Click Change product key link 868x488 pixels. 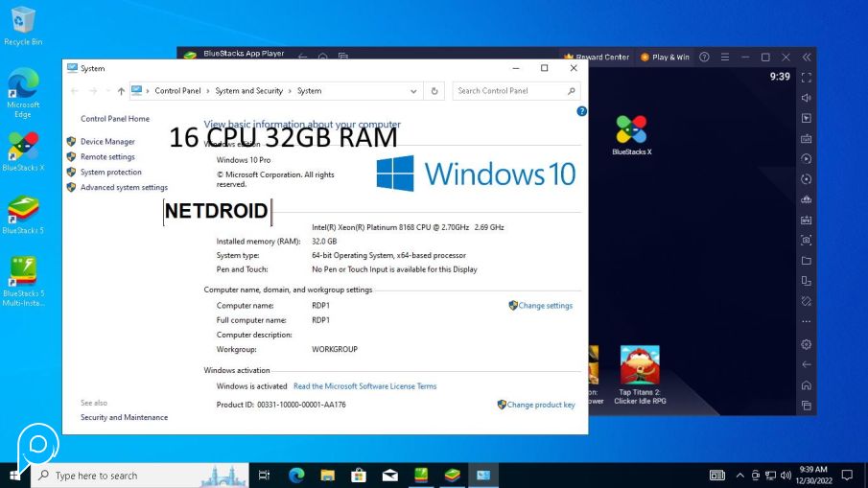540,405
